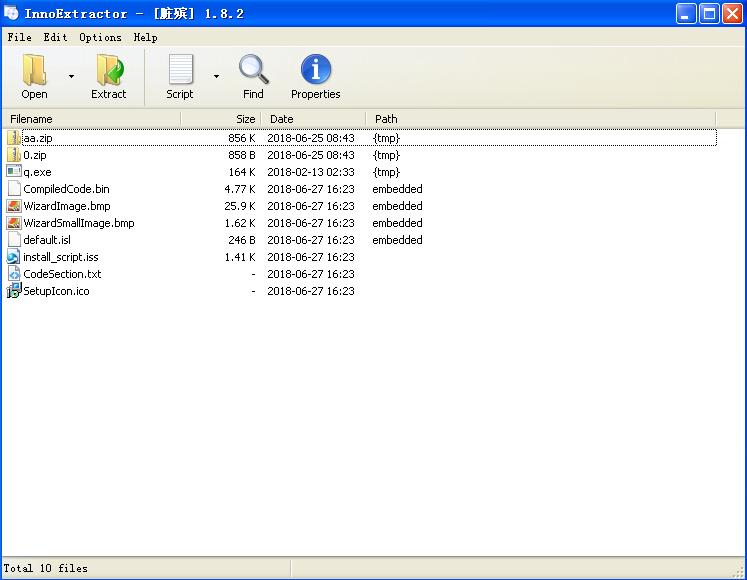The image size is (747, 580).
Task: Select the WizardSmallImage.bmp picture icon
Action: tap(13, 223)
